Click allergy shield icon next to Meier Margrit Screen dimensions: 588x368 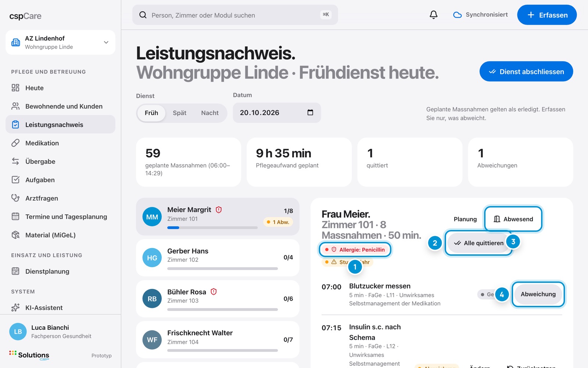coord(219,210)
